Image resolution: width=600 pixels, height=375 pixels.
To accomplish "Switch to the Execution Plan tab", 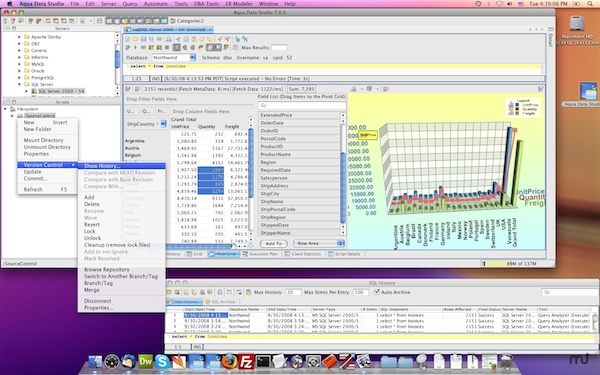I will 260,254.
